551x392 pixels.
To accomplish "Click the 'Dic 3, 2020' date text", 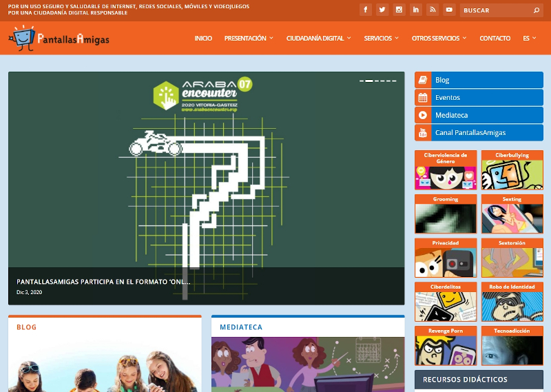I will tap(29, 292).
